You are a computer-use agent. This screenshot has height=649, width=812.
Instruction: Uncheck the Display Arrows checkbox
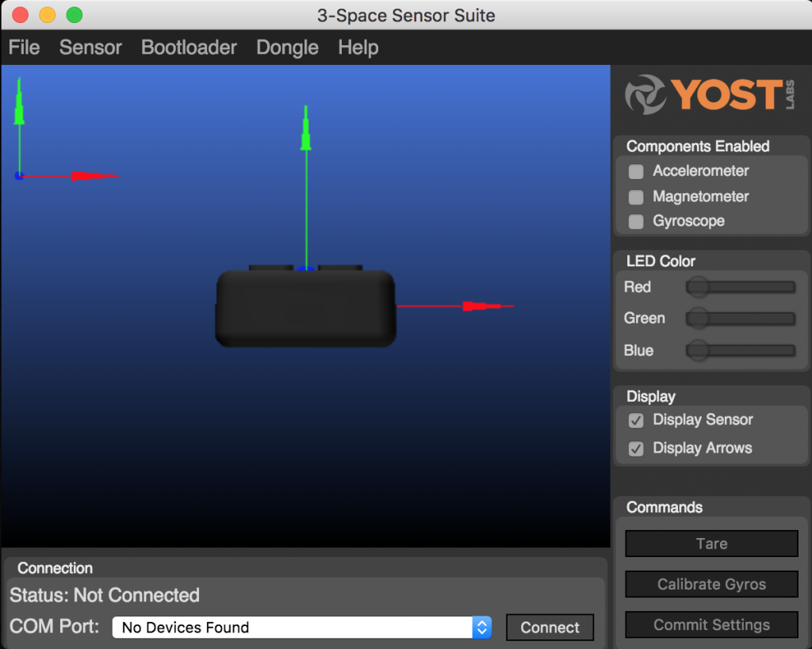tap(636, 449)
